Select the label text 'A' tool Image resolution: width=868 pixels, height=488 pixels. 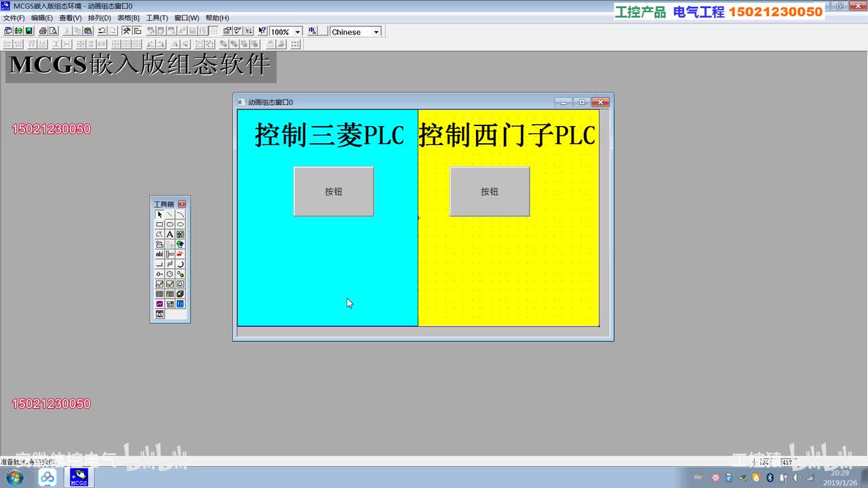[170, 235]
